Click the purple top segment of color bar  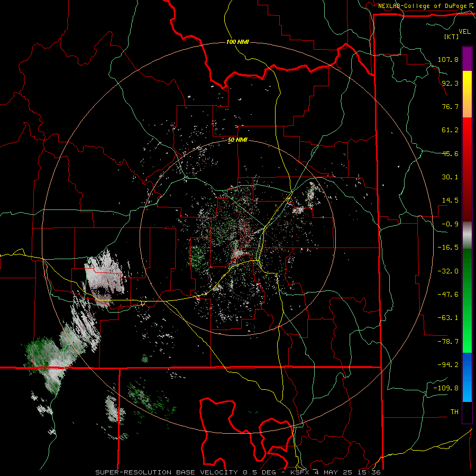click(467, 59)
